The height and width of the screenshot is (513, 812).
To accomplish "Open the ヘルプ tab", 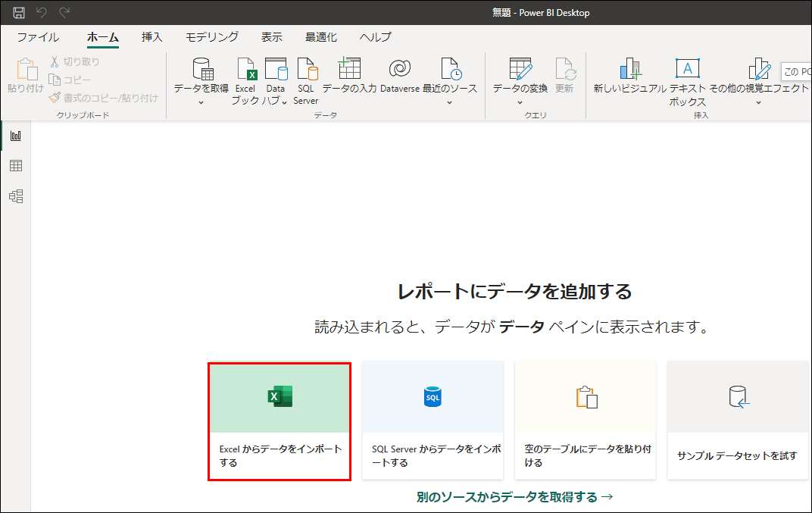I will 376,37.
